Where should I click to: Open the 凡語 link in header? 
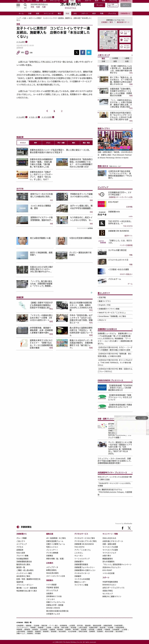point(44,7)
